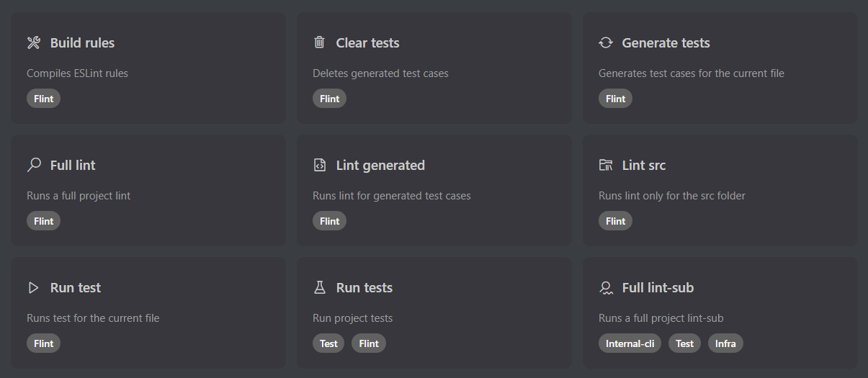
Task: Click the code file icon on Lint generated
Action: (320, 165)
